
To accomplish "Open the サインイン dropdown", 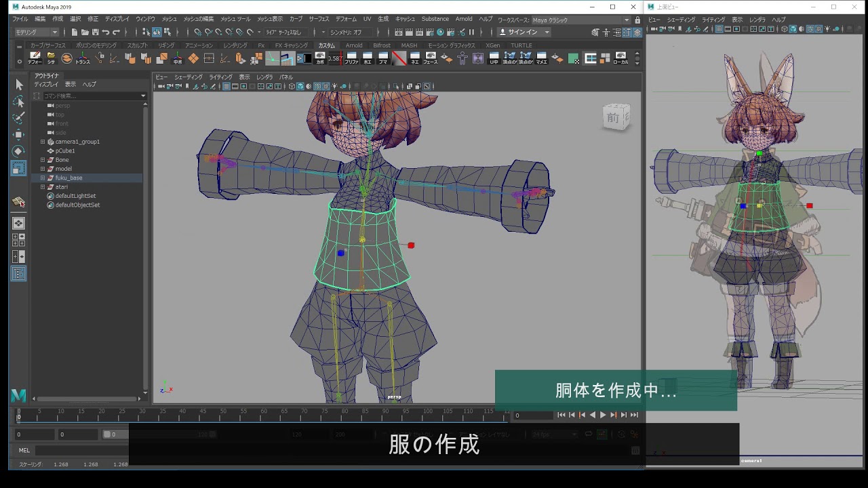I will tap(525, 32).
